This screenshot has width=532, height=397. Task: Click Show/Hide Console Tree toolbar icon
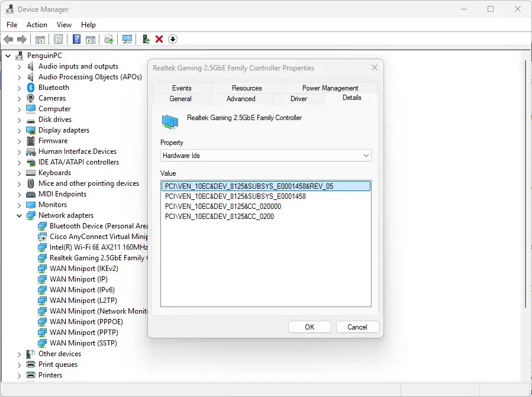(40, 40)
